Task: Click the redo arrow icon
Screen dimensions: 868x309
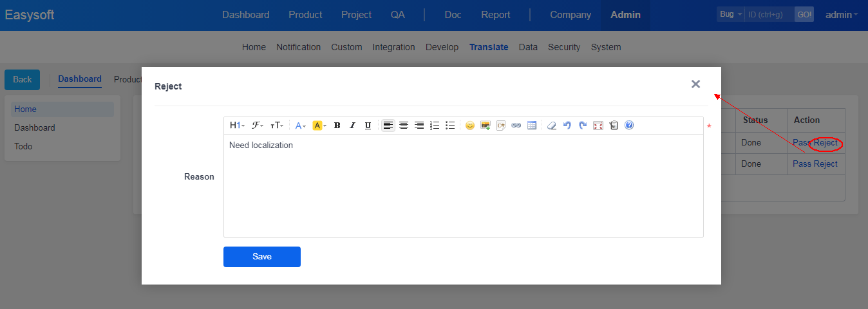Action: pyautogui.click(x=583, y=126)
